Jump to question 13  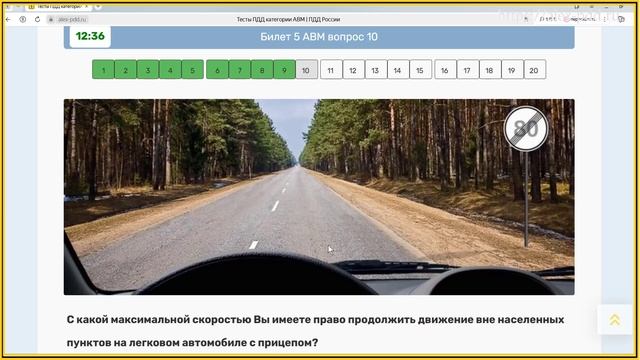click(376, 70)
